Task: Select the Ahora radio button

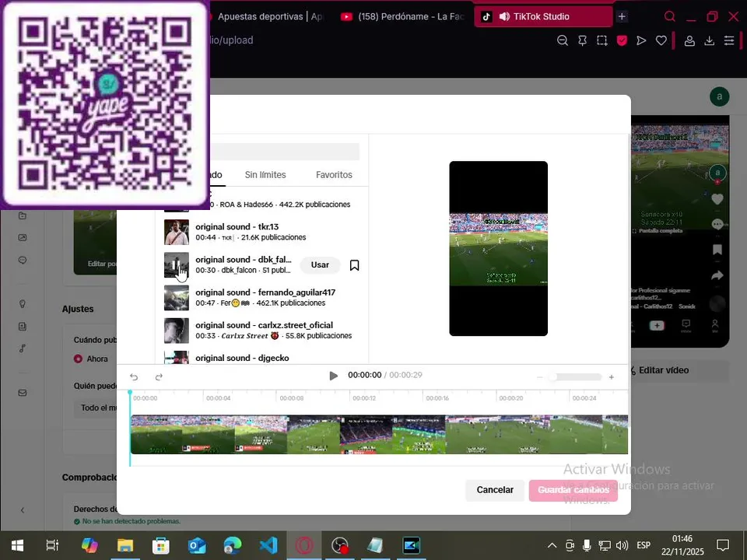Action: click(78, 359)
